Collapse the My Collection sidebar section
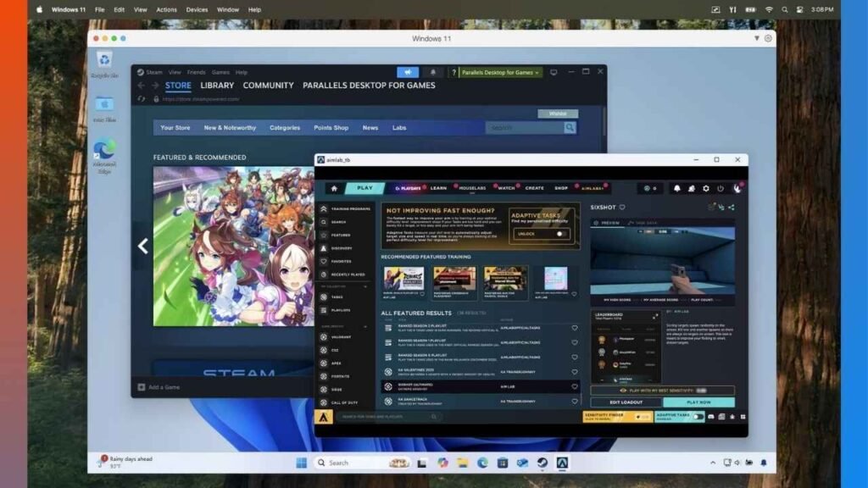868x488 pixels. pos(366,287)
